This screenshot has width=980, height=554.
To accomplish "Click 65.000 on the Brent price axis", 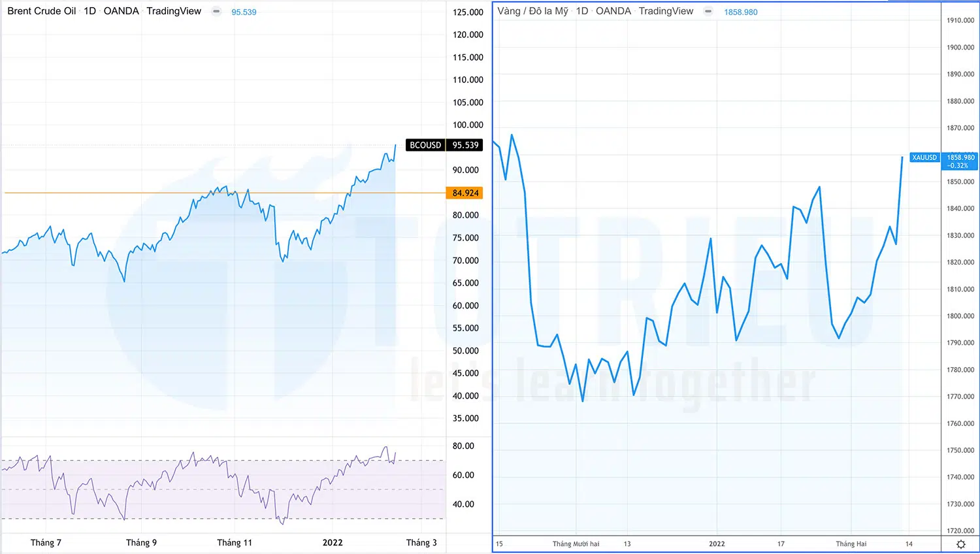I will pyautogui.click(x=466, y=283).
